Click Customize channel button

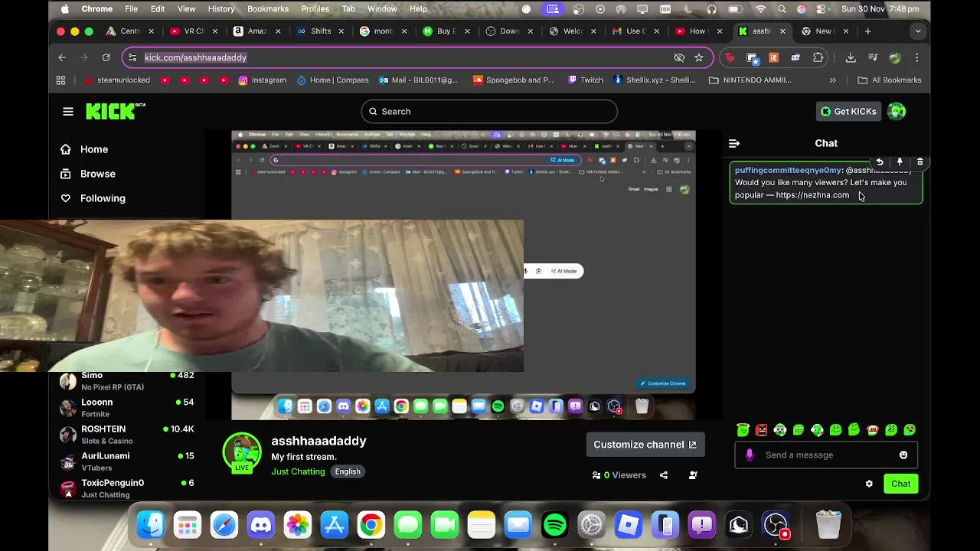coord(645,445)
